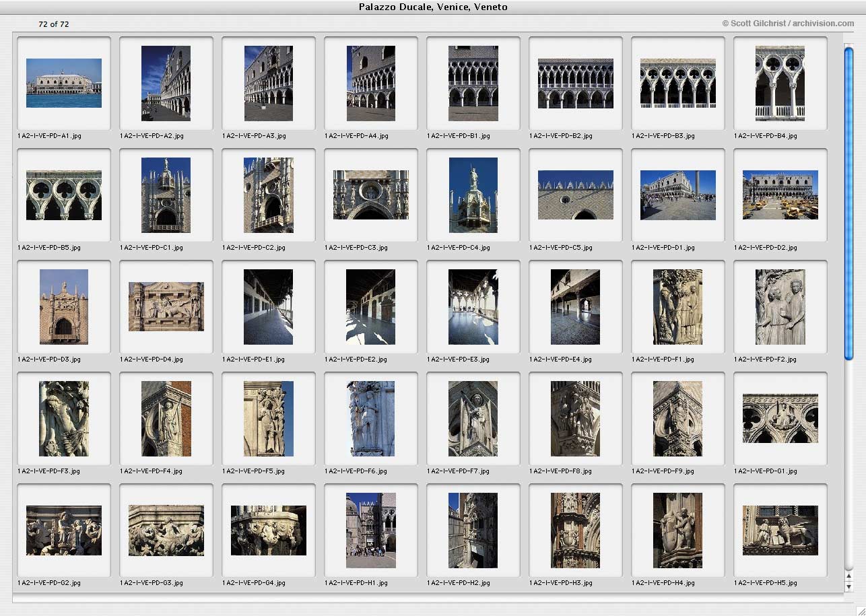The image size is (866, 616).
Task: Select piazza view 1A2-I-VE-PD-D1.jpg
Action: tap(678, 195)
